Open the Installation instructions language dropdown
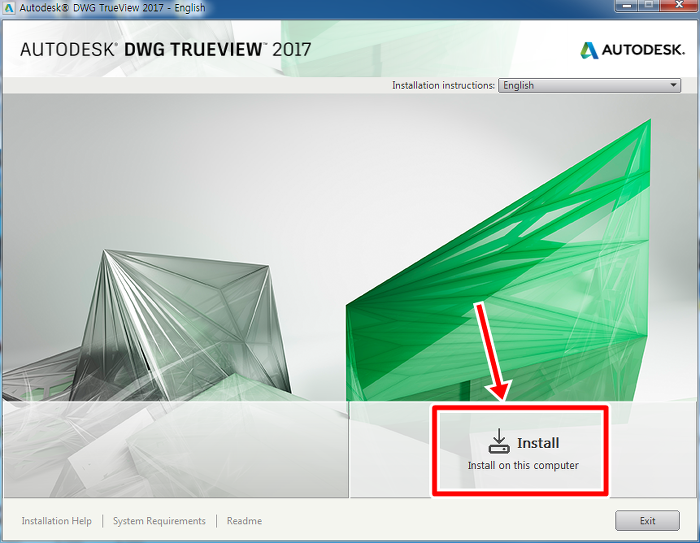This screenshot has height=543, width=700. click(x=589, y=85)
